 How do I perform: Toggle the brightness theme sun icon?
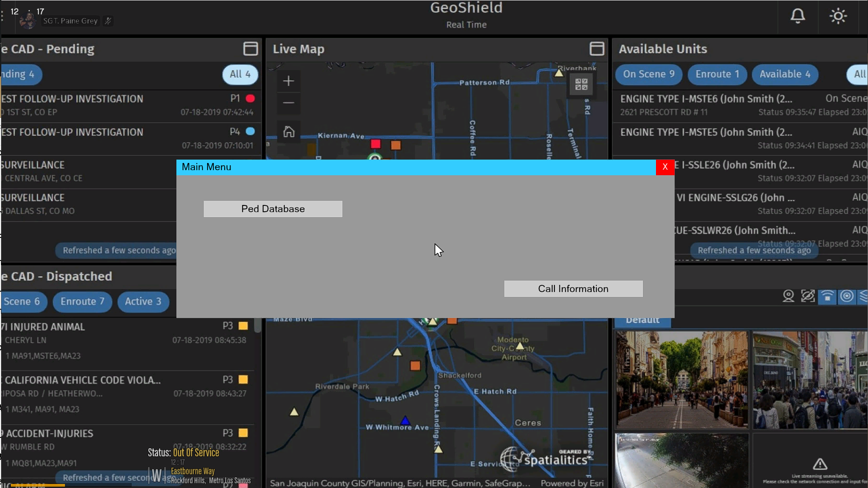(838, 16)
